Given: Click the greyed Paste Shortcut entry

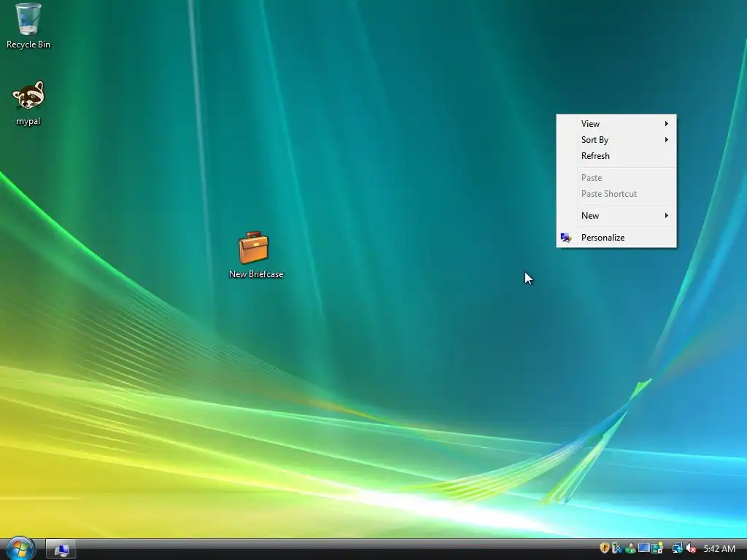Looking at the screenshot, I should [616, 194].
